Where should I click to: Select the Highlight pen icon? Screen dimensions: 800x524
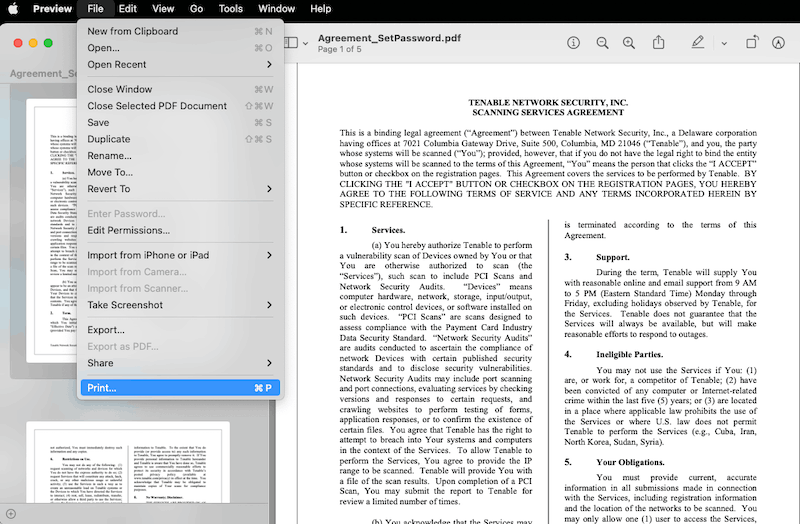(697, 43)
